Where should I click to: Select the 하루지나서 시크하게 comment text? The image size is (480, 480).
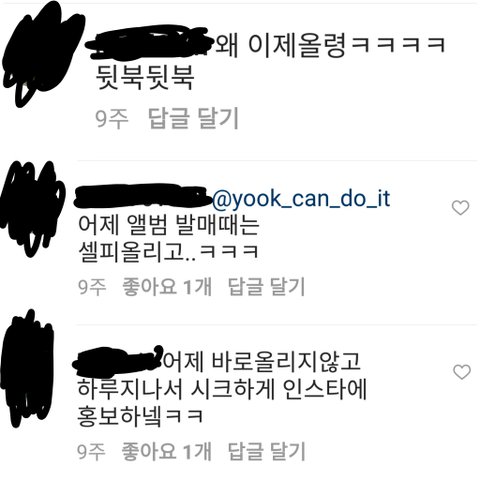[x=222, y=403]
